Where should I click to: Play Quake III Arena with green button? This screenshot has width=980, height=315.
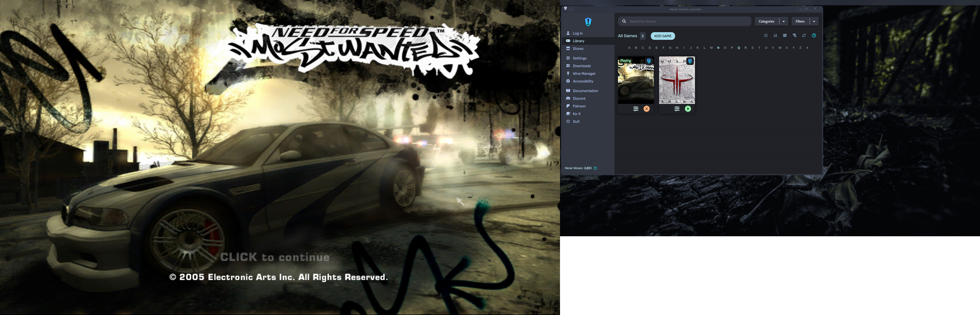688,109
